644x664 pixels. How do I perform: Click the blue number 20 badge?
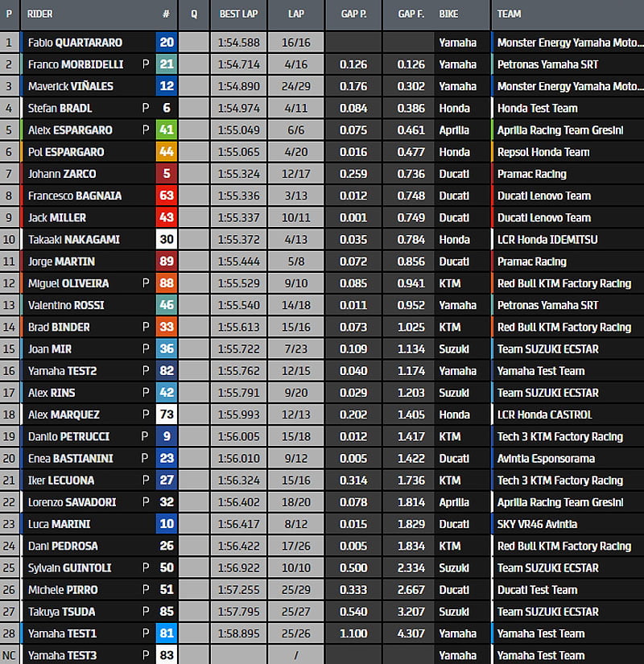tap(167, 43)
